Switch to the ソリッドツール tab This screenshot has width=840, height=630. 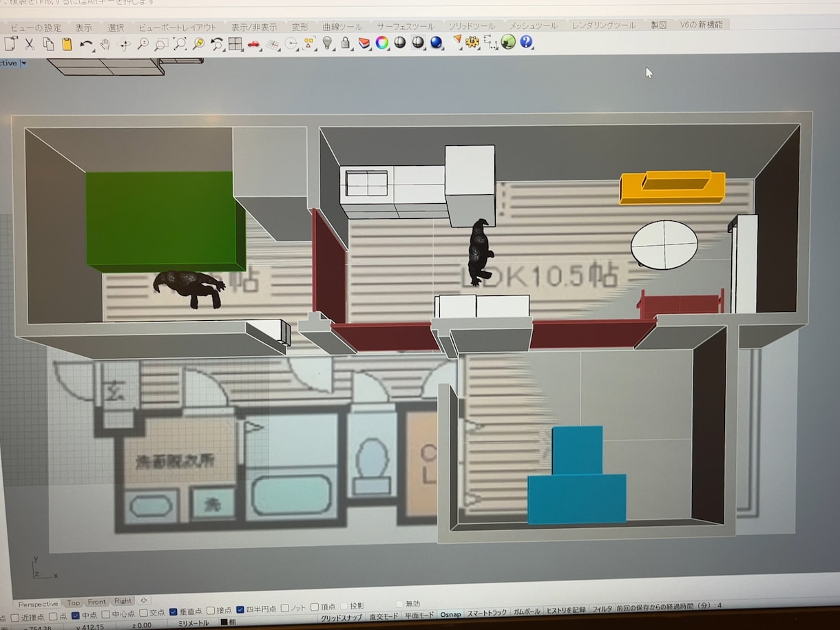(472, 25)
